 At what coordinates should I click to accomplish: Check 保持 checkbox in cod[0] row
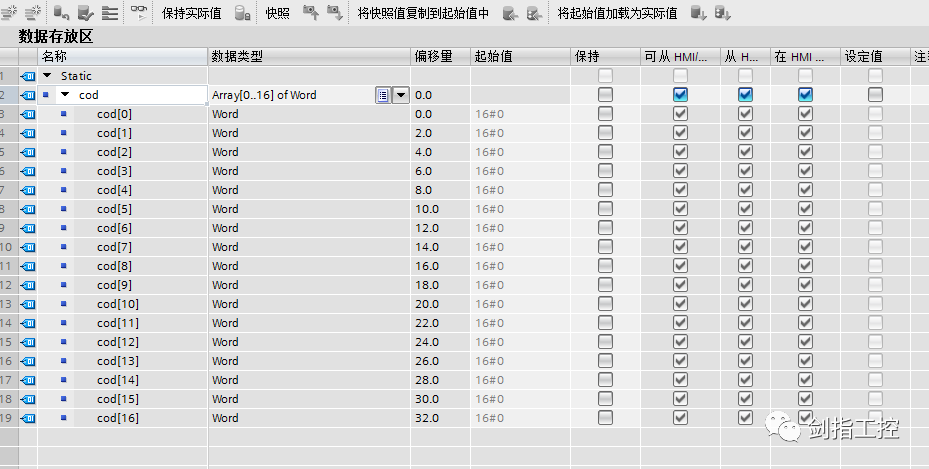[605, 114]
